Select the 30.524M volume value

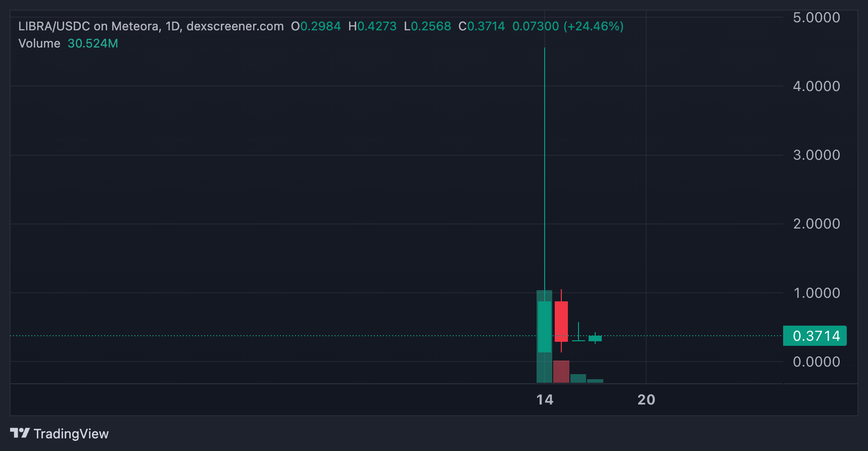[93, 43]
